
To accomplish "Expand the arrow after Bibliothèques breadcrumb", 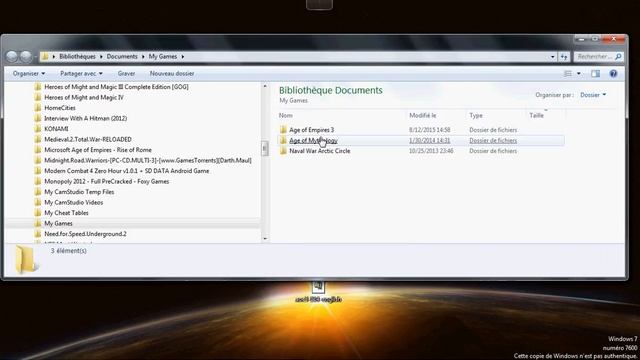I will coord(101,56).
